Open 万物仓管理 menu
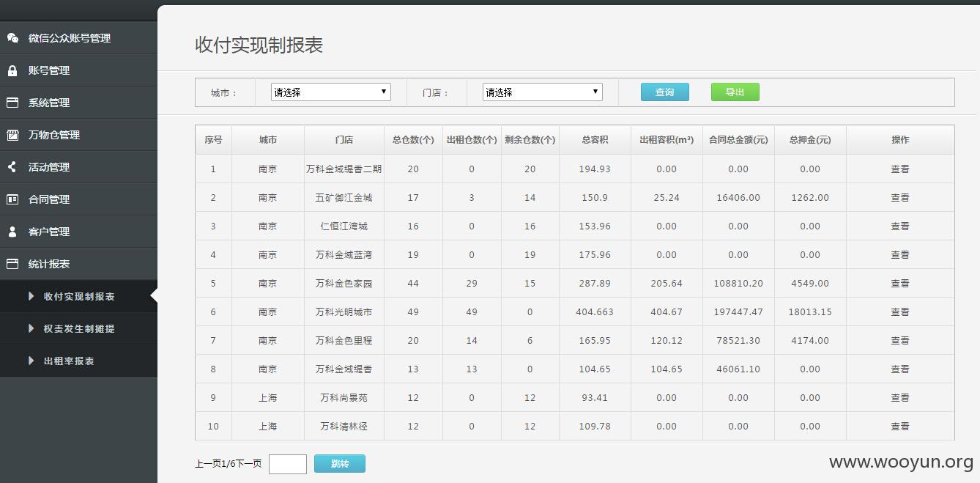980x483 pixels. pyautogui.click(x=78, y=135)
